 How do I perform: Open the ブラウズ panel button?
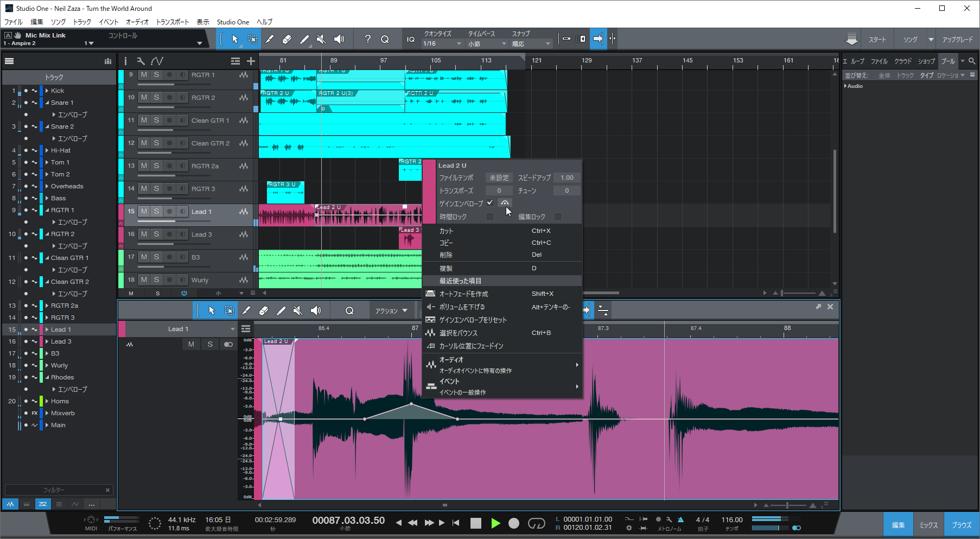[x=962, y=525]
